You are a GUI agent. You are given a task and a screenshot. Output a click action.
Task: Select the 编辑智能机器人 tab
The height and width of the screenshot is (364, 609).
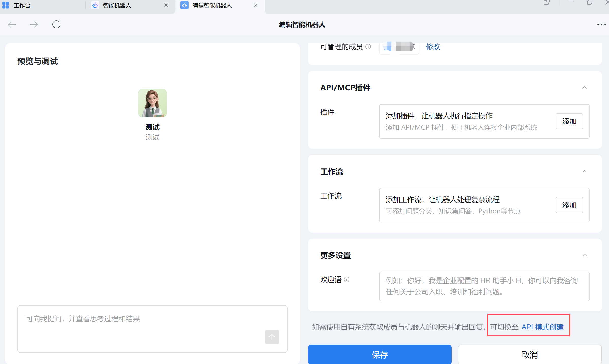tap(220, 5)
